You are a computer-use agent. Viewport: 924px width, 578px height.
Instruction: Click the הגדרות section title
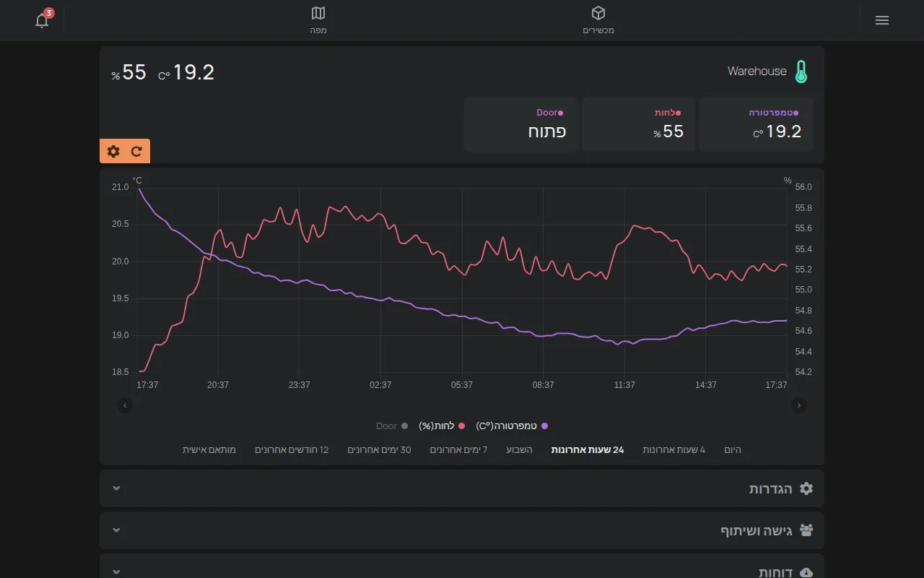[x=771, y=489]
